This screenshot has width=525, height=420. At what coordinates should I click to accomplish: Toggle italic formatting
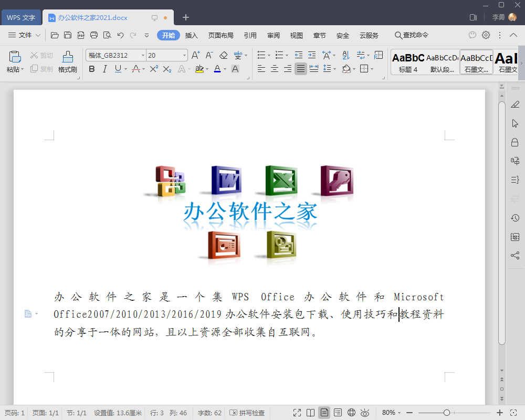pos(105,69)
